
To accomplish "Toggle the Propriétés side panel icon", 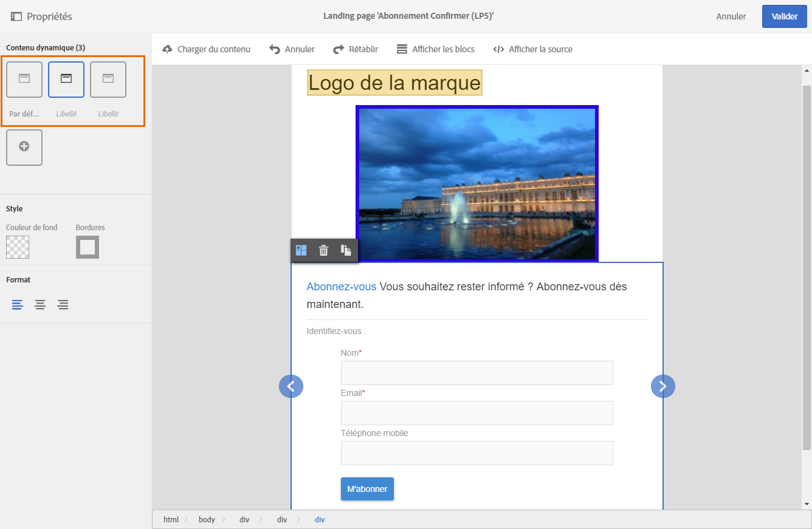I will pos(16,16).
